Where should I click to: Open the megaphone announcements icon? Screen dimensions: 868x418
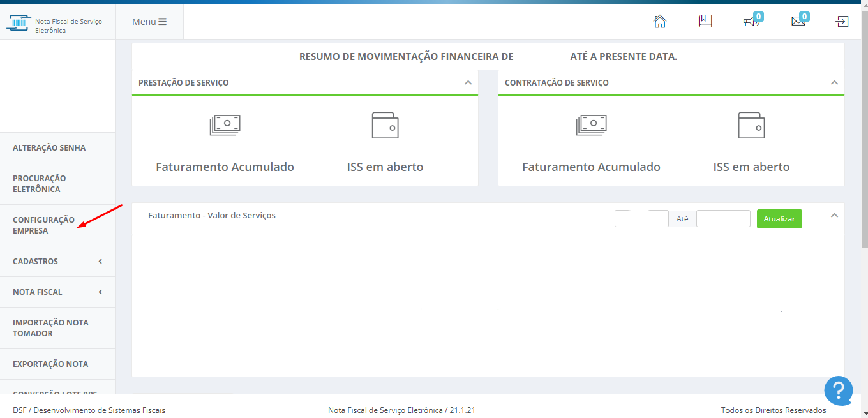click(x=752, y=21)
